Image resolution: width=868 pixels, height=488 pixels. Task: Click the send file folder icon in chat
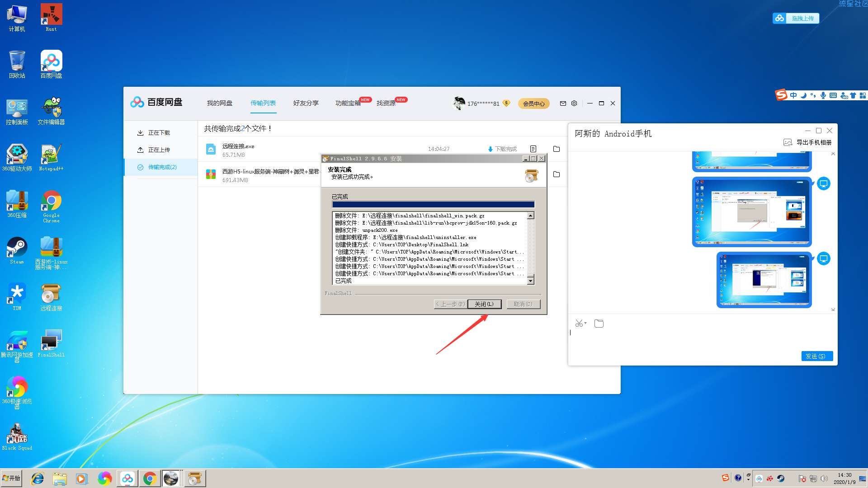[599, 324]
